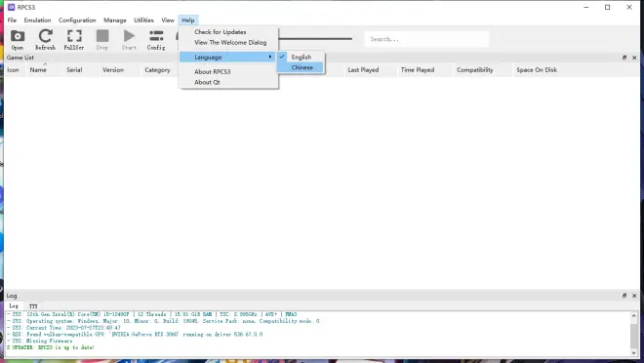
Task: Click the Stop toolbar icon
Action: coord(102,39)
